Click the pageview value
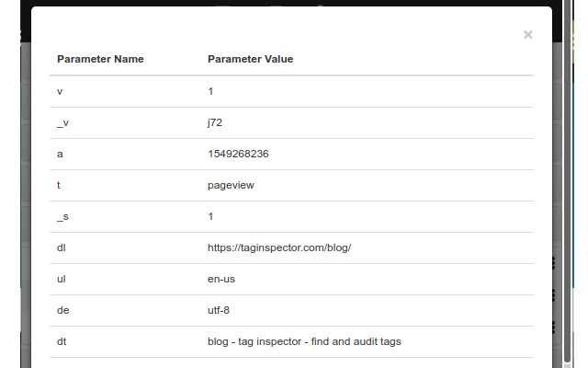Screen dimensions: 588x368 pos(231,185)
